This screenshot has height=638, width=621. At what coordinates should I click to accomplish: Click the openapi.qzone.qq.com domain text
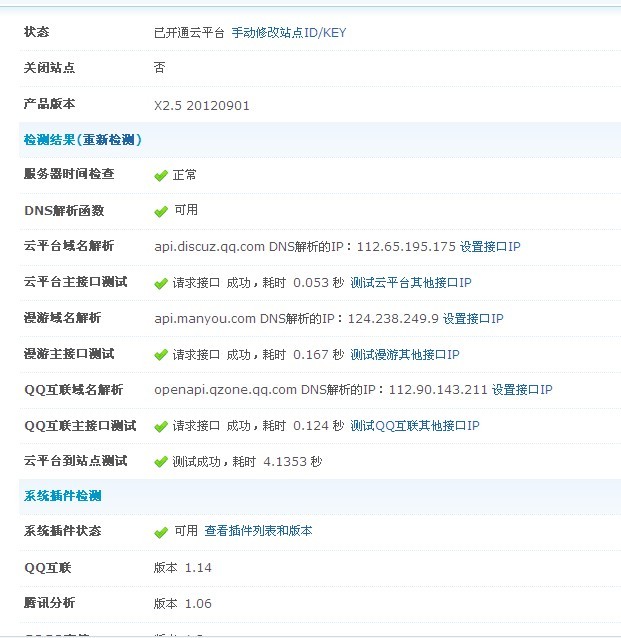tap(225, 389)
